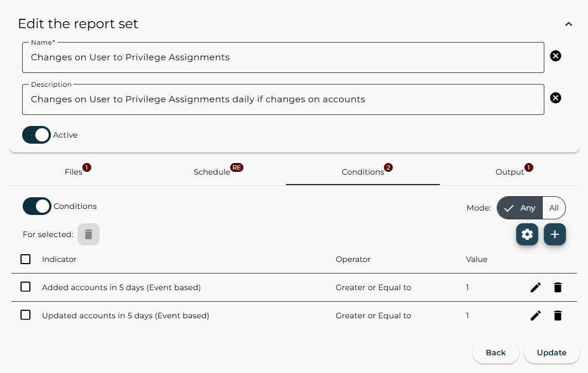Switch condition mode to All
The width and height of the screenshot is (588, 373).
[x=554, y=207]
